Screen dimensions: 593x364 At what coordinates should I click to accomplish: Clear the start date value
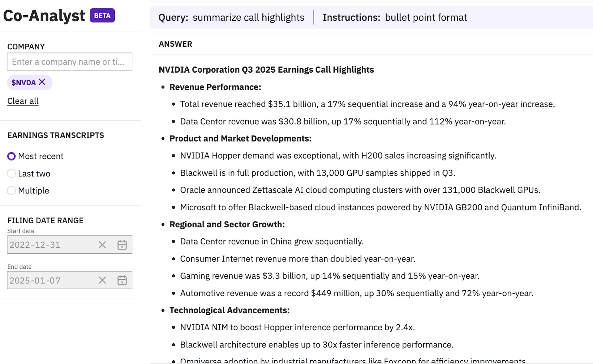[x=102, y=245]
